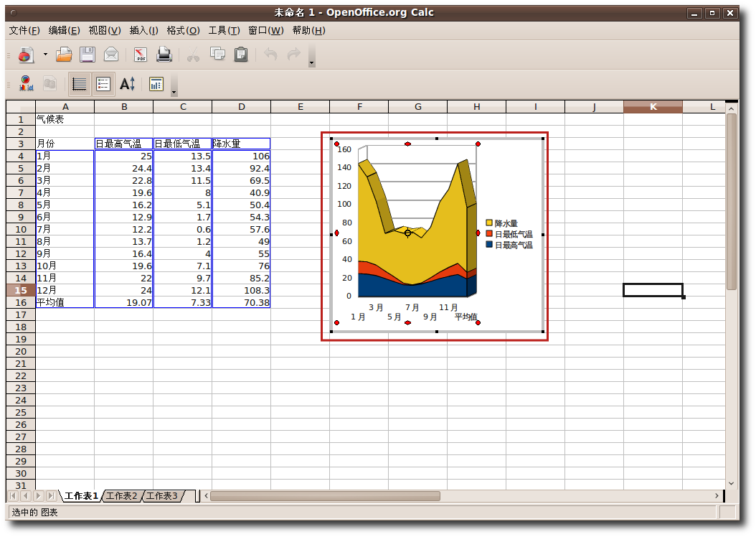Click the 选中的 图表 status bar text
The width and height of the screenshot is (756, 537).
[x=34, y=513]
